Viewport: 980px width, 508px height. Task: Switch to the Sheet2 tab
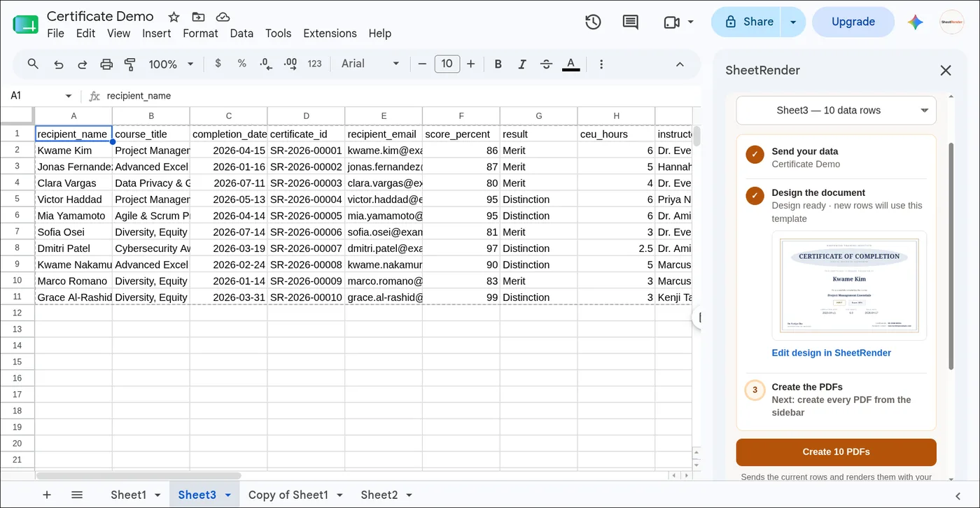click(x=379, y=495)
